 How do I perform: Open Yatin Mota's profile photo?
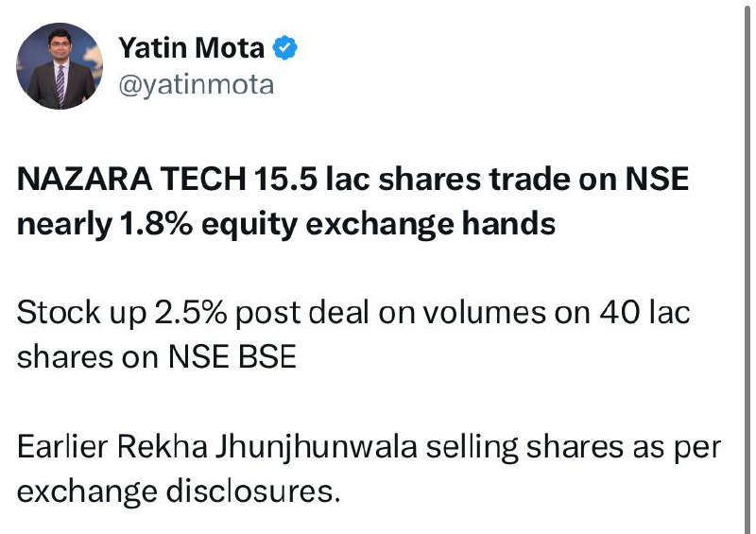[x=60, y=66]
